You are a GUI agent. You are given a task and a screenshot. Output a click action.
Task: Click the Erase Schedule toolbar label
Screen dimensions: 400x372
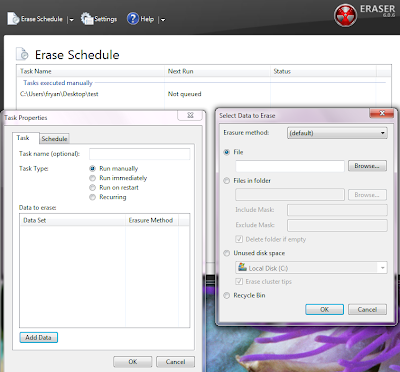tap(42, 19)
